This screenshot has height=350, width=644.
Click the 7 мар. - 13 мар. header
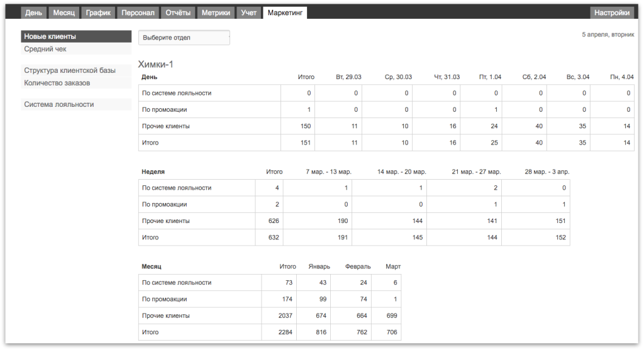tap(328, 172)
